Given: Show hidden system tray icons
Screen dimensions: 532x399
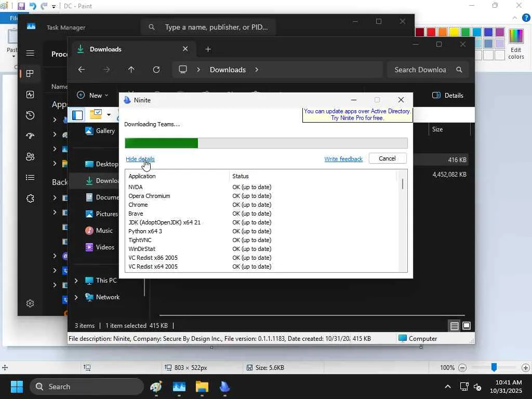Looking at the screenshot, I should pyautogui.click(x=448, y=387).
